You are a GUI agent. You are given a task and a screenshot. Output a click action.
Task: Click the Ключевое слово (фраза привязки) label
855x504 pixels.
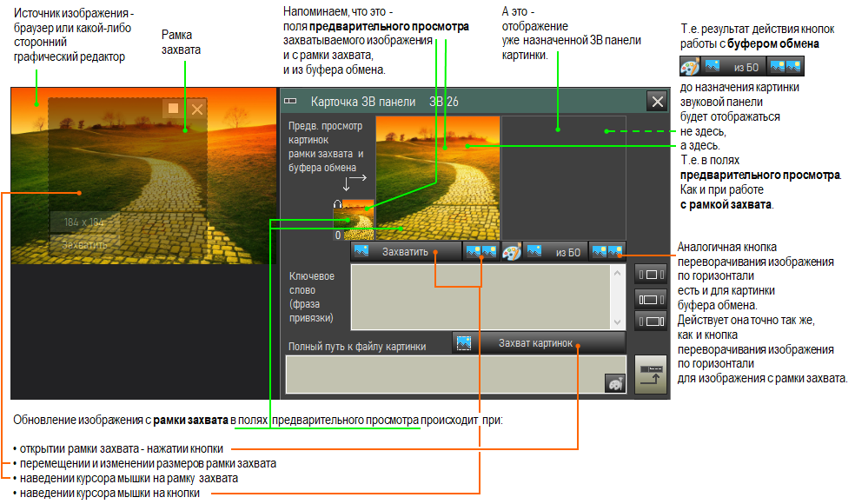point(311,296)
